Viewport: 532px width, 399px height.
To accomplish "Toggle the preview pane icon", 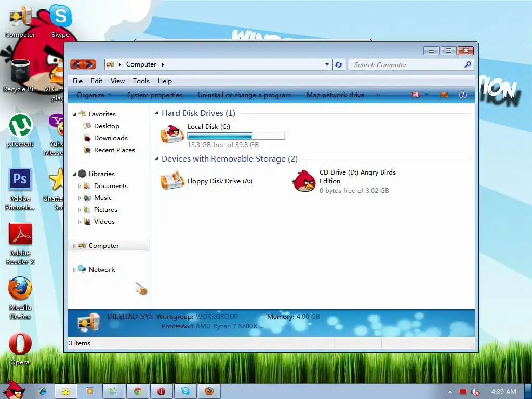I will pos(444,95).
